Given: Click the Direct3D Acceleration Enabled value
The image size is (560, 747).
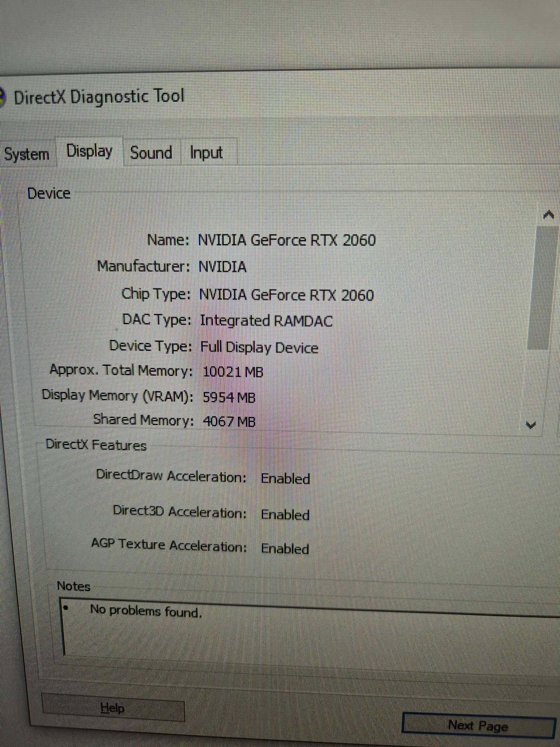Looking at the screenshot, I should 285,515.
